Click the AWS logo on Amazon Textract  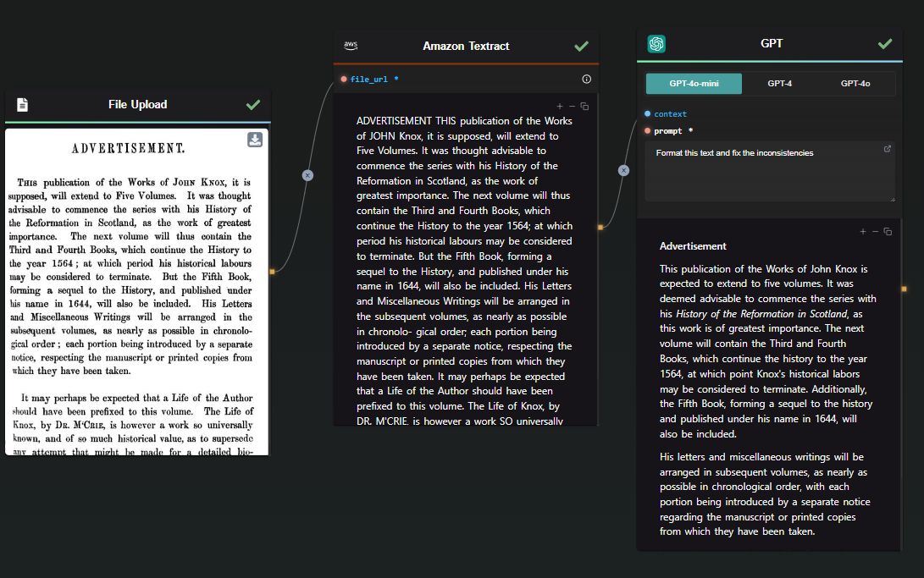351,46
